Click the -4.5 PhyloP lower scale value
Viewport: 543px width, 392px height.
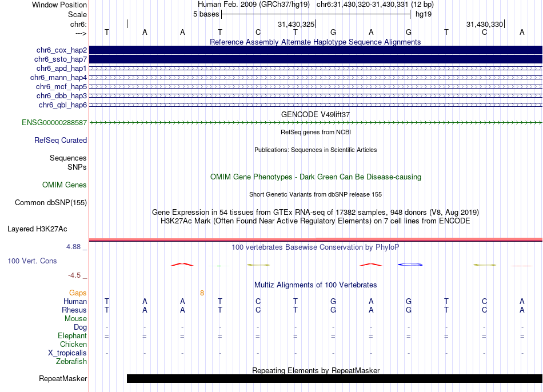point(74,275)
